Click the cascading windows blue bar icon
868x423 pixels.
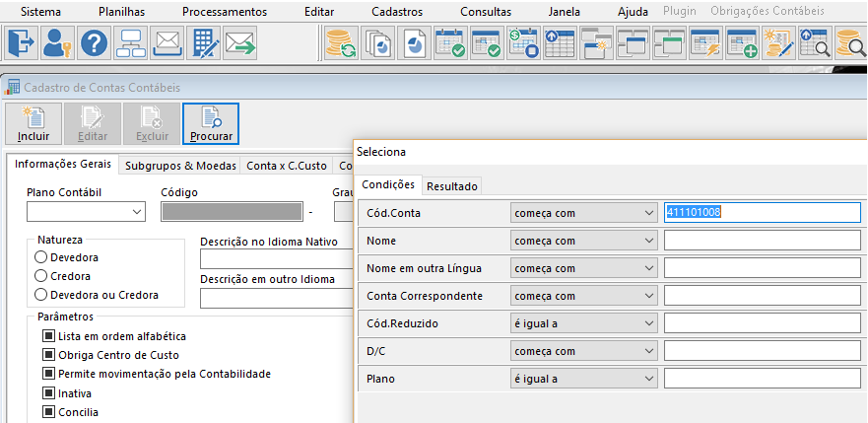[633, 43]
